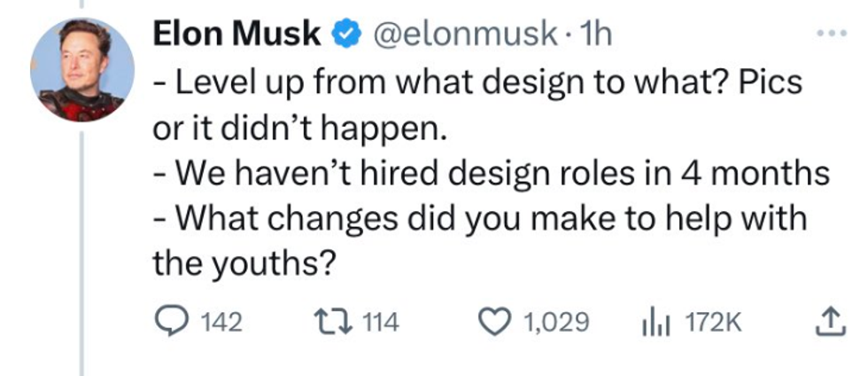Click the Elon Musk display name
The width and height of the screenshot is (868, 376).
[236, 35]
